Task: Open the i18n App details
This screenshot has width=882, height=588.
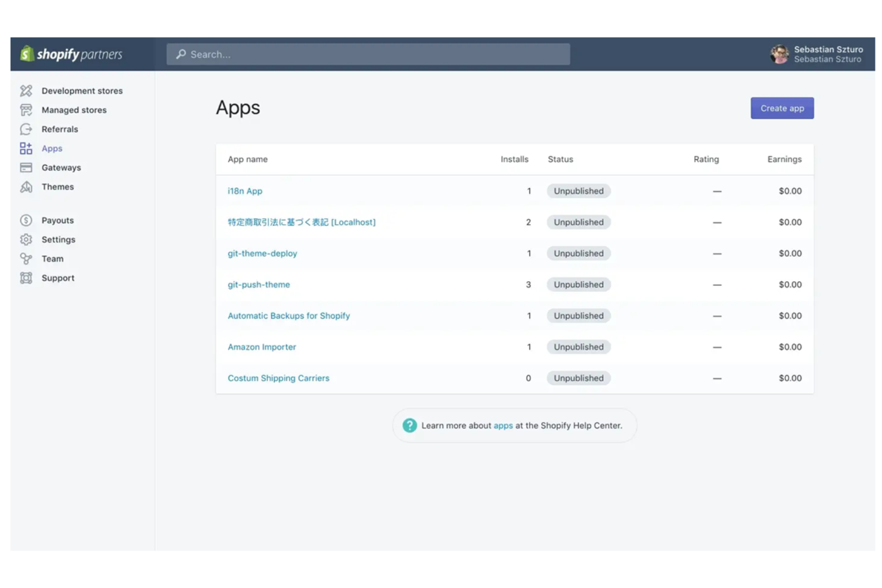Action: [245, 191]
